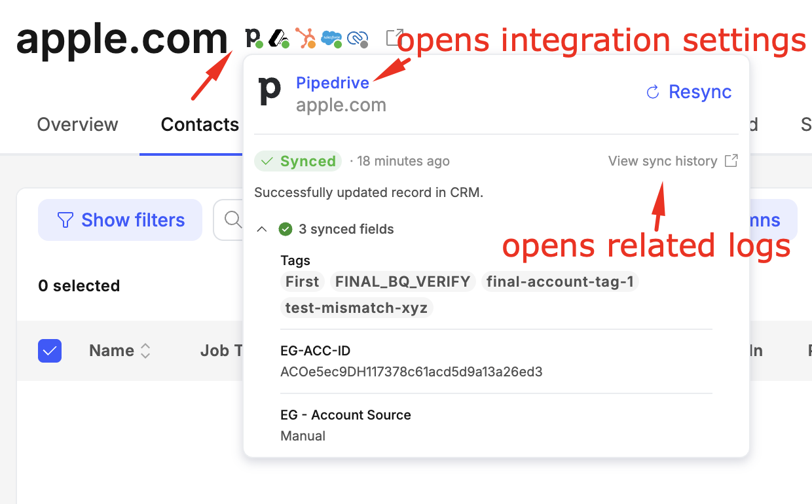Click the HubSpot integration icon in header

305,38
